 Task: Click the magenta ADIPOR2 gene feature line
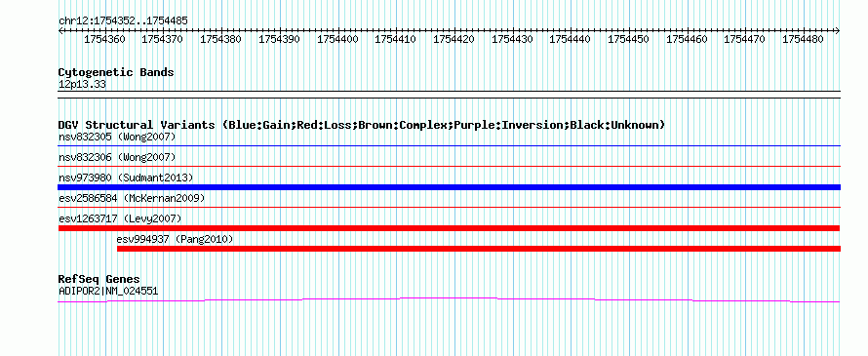[449, 299]
